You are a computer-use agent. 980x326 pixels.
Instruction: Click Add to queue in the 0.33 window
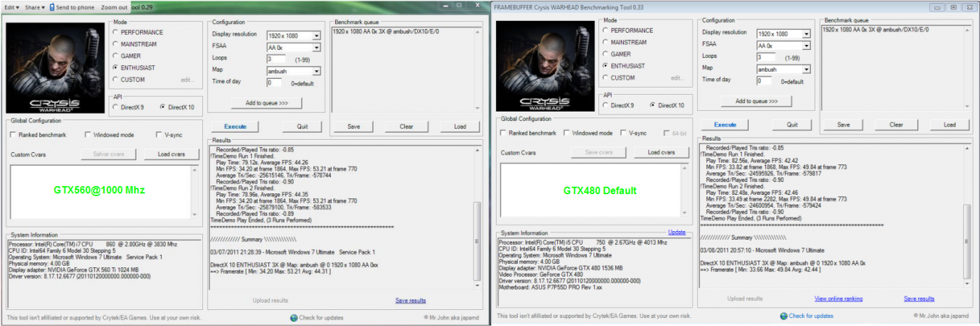click(x=757, y=101)
